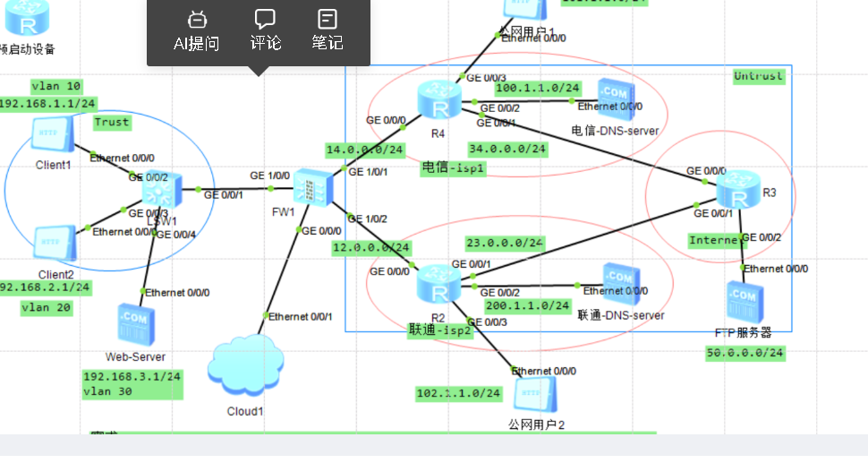Click the GE 1/0/1 port label
868x463 pixels.
368,172
